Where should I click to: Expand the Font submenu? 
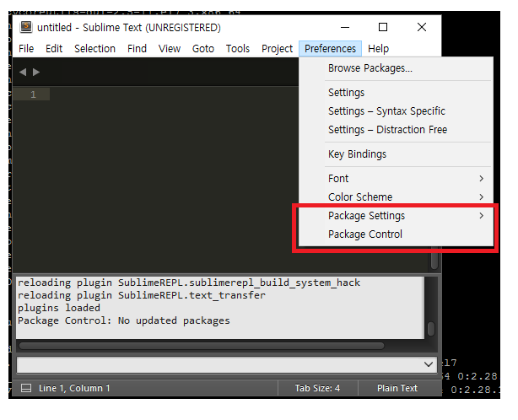(396, 178)
